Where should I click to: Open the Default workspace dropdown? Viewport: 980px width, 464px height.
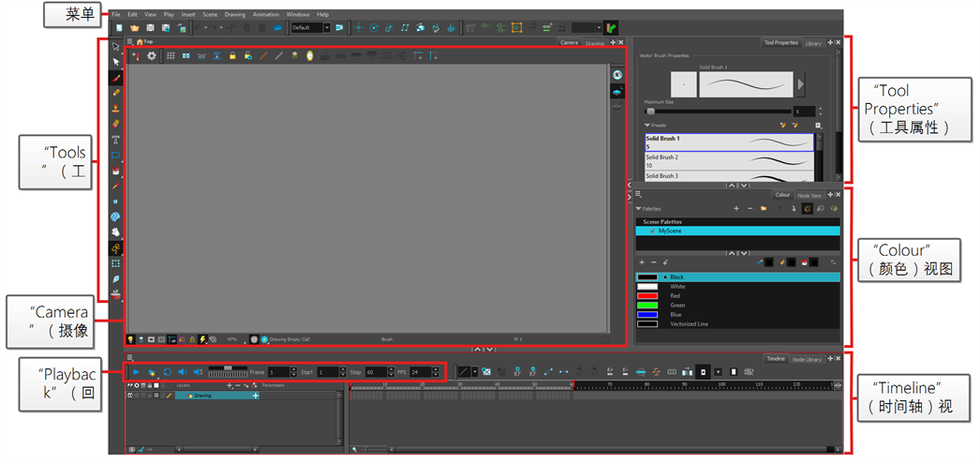[326, 27]
